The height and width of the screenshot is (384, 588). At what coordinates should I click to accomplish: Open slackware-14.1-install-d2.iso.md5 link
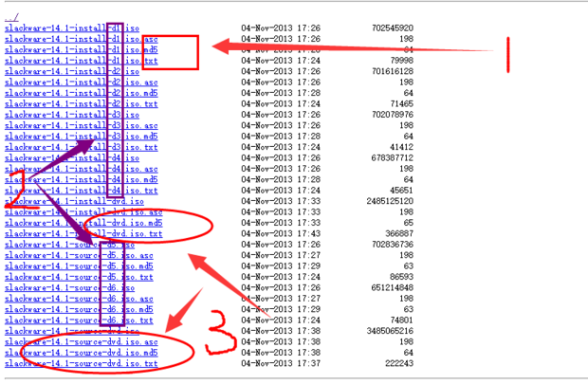pyautogui.click(x=82, y=93)
